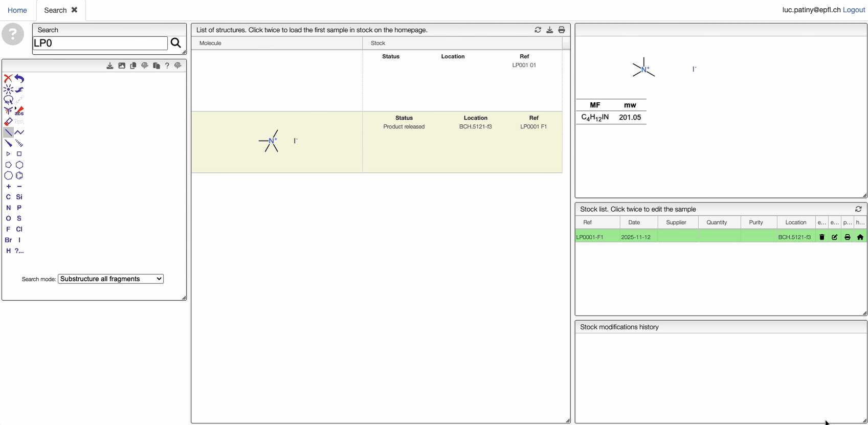Click the search text field containing LP0
Image resolution: width=868 pixels, height=425 pixels.
pyautogui.click(x=100, y=43)
